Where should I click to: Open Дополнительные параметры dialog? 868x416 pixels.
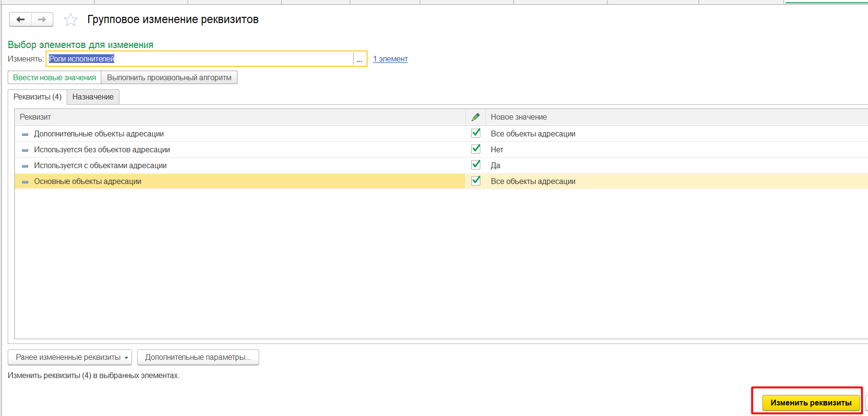[x=198, y=357]
